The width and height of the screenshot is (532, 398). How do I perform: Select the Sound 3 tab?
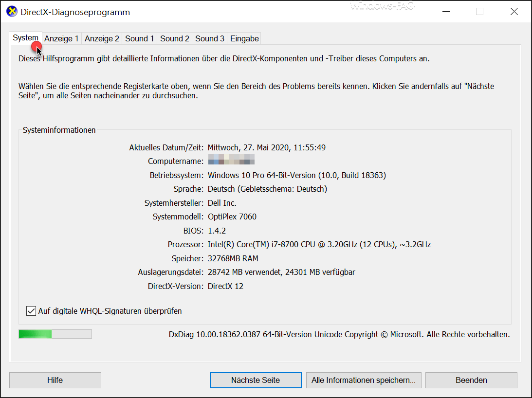[210, 38]
